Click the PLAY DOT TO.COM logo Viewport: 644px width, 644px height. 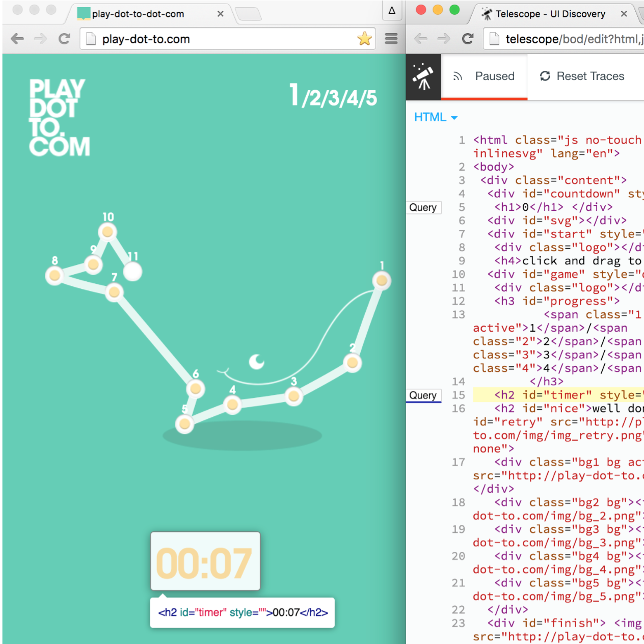(x=59, y=117)
